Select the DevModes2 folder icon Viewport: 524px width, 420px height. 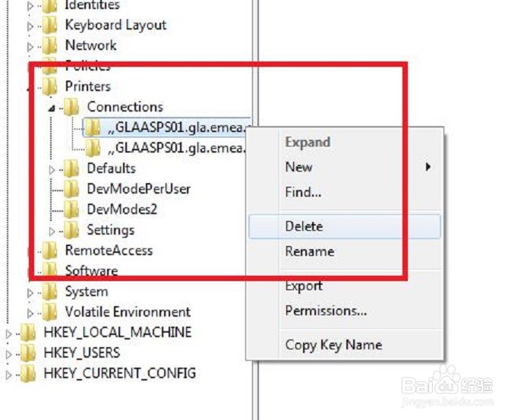pyautogui.click(x=71, y=210)
